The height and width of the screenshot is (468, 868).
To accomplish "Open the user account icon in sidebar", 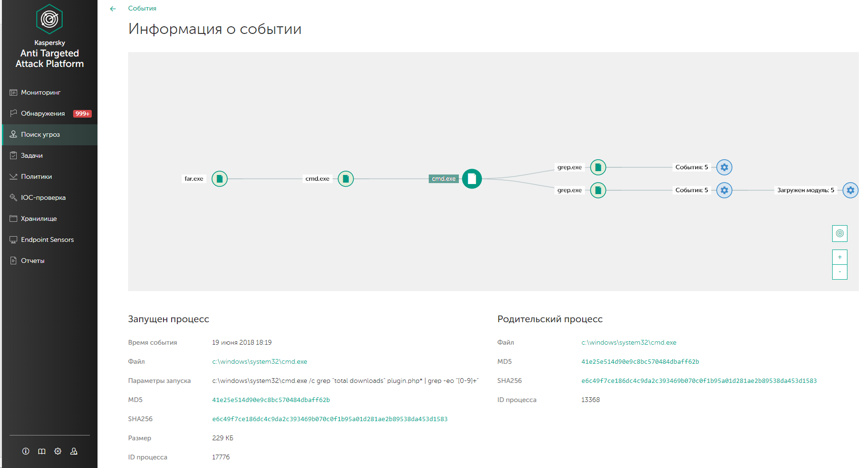I will [74, 451].
